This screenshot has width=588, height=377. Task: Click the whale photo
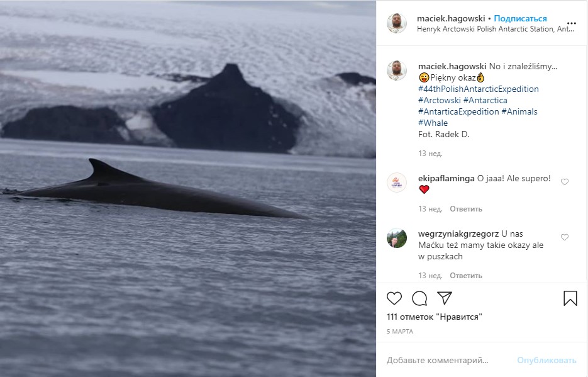tap(188, 189)
